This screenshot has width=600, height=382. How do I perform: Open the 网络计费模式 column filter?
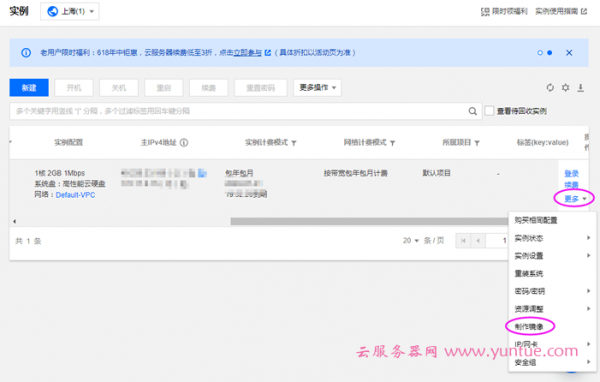tap(393, 143)
